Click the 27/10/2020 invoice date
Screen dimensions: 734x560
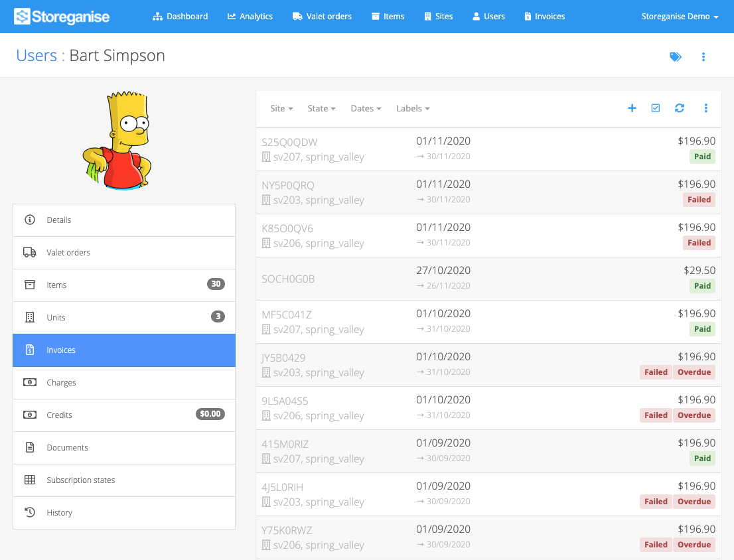click(x=443, y=271)
